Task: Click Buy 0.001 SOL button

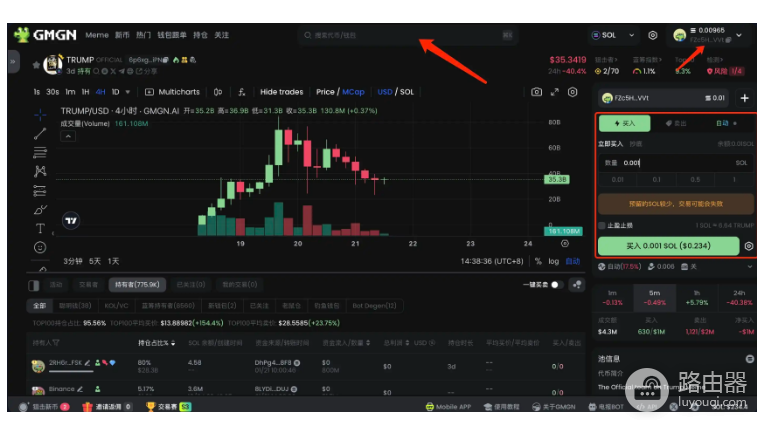Action: pos(668,246)
